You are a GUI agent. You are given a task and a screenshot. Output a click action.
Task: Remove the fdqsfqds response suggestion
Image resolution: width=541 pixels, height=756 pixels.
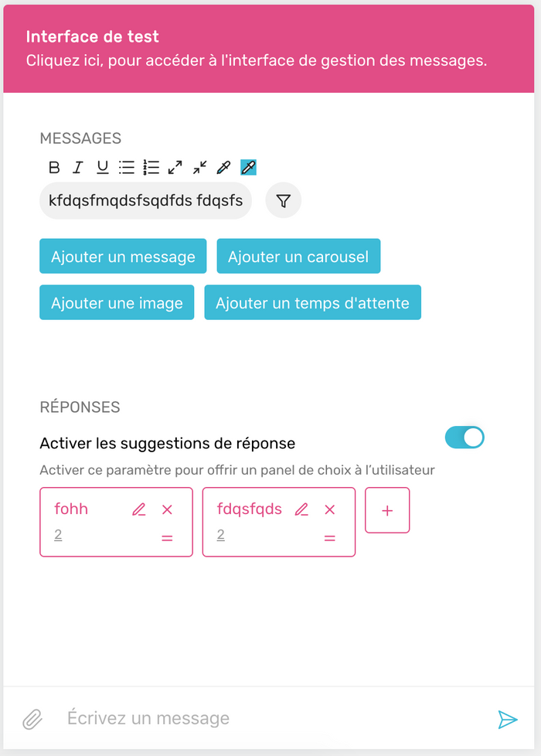coord(330,509)
